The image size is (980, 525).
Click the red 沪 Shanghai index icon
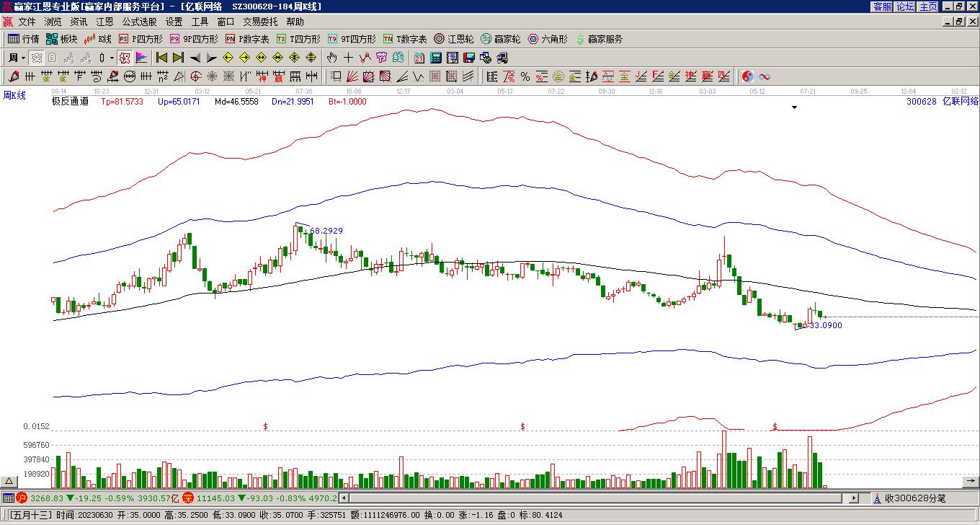pos(22,498)
